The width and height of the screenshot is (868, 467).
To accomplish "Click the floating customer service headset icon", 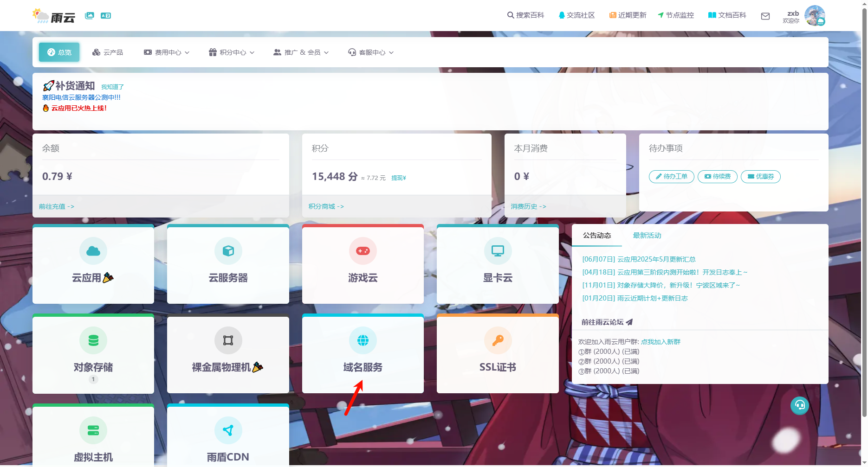I will 799,405.
